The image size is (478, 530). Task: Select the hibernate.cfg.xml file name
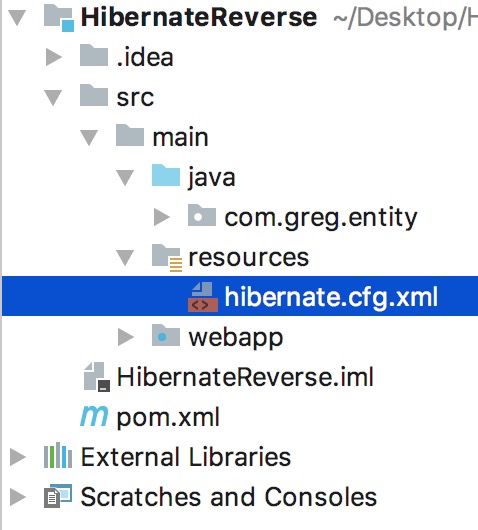pyautogui.click(x=331, y=297)
